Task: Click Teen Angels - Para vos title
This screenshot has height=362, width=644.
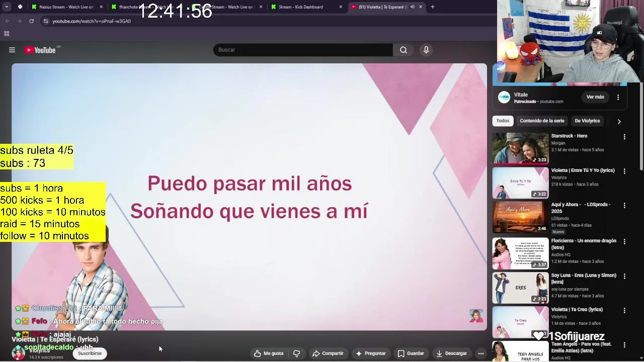Action: click(581, 347)
